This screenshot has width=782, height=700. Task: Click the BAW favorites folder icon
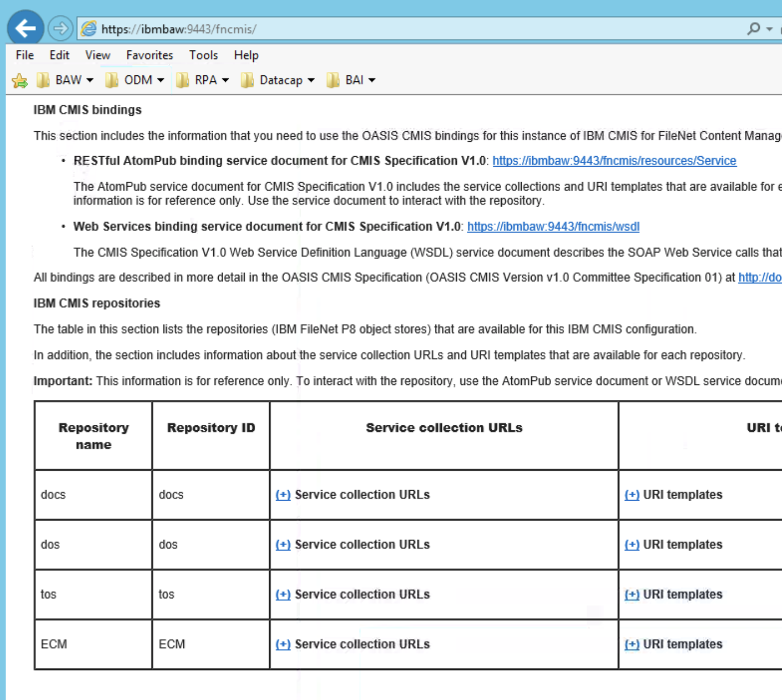tap(43, 80)
